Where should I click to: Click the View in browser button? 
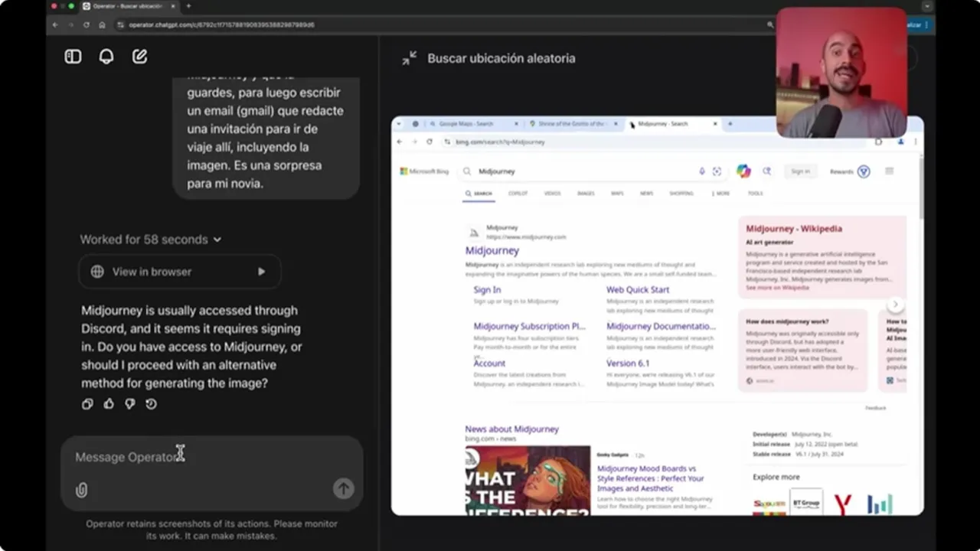pyautogui.click(x=180, y=272)
